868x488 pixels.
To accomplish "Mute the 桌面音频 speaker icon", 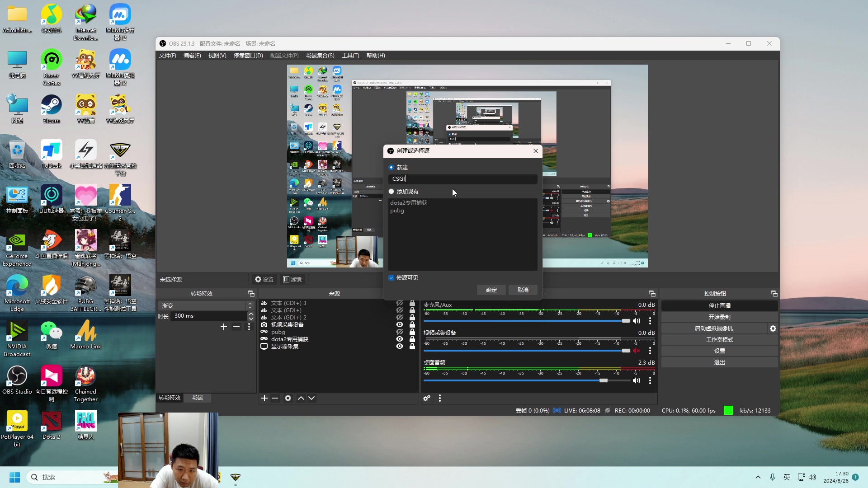I will (x=637, y=380).
